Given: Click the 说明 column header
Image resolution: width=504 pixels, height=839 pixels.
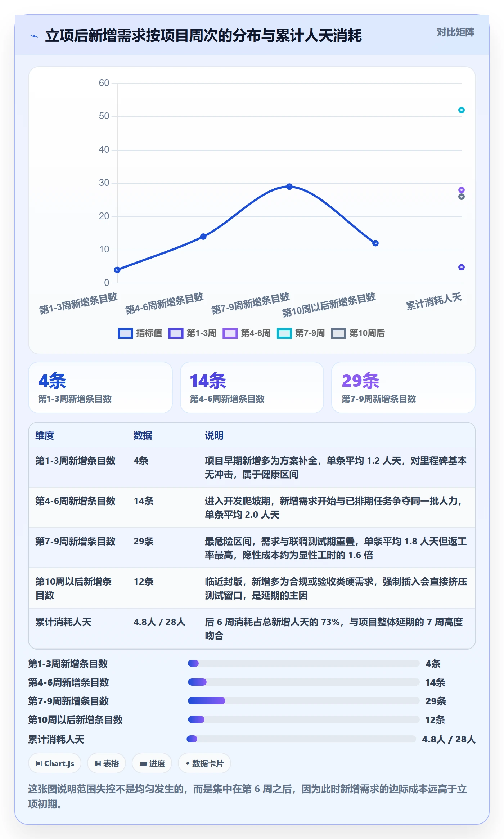Looking at the screenshot, I should click(214, 435).
